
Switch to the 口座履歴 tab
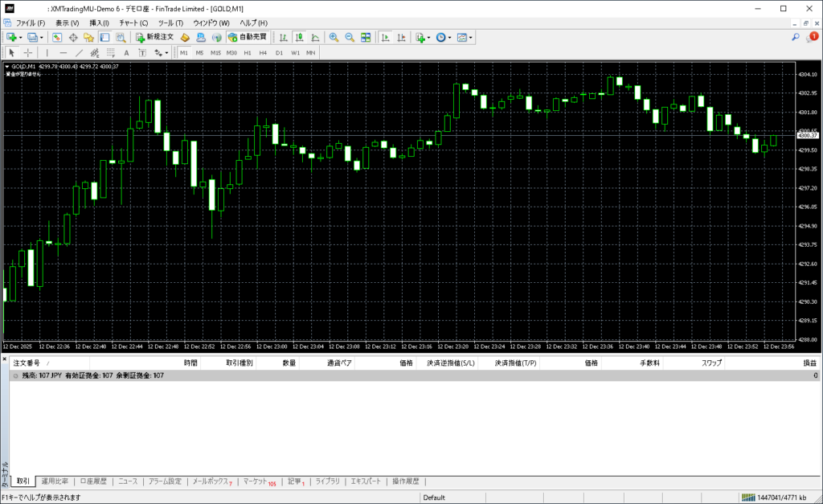point(93,481)
